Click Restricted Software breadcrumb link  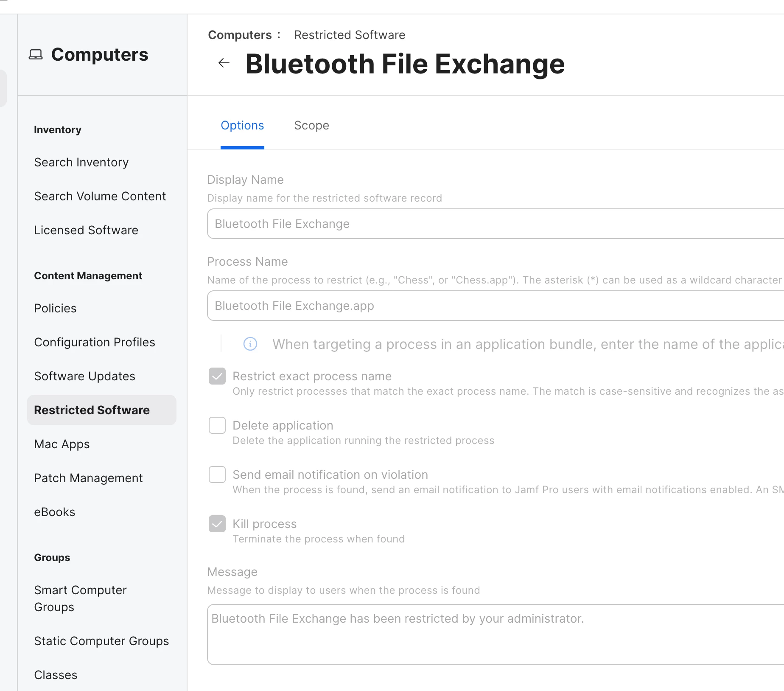350,35
